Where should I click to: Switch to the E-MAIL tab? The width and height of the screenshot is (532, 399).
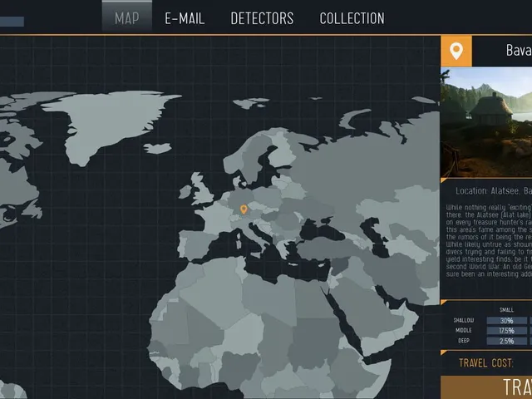(x=185, y=18)
